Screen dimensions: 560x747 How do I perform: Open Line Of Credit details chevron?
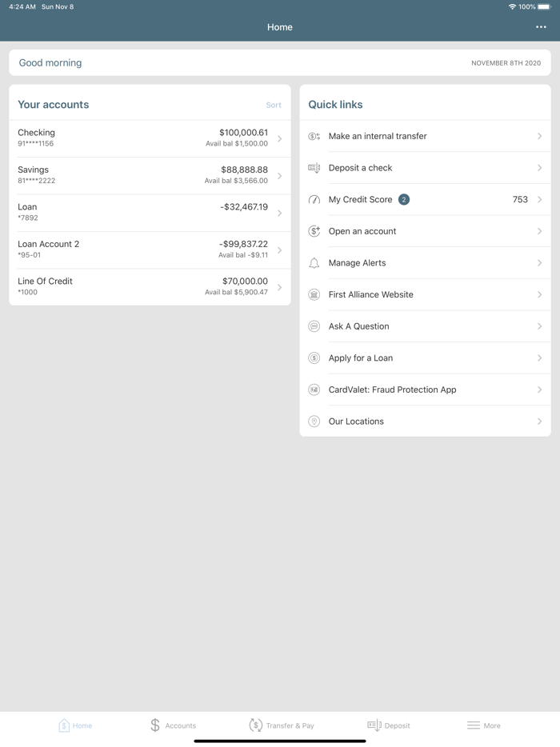coord(279,287)
